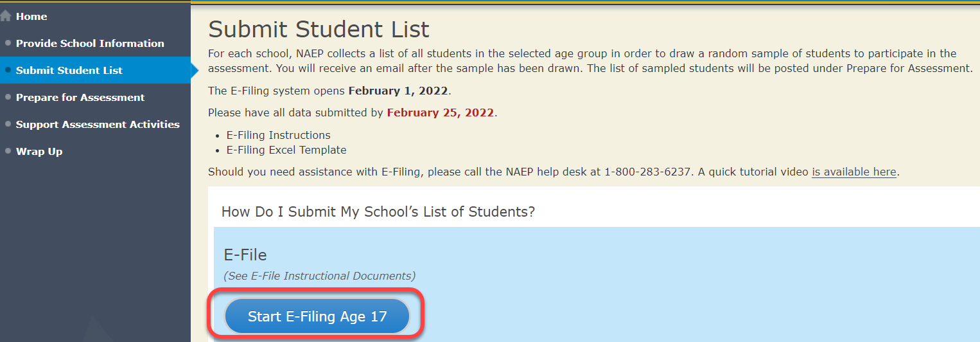Open the Home sidebar label
The width and height of the screenshot is (980, 342).
pos(31,17)
